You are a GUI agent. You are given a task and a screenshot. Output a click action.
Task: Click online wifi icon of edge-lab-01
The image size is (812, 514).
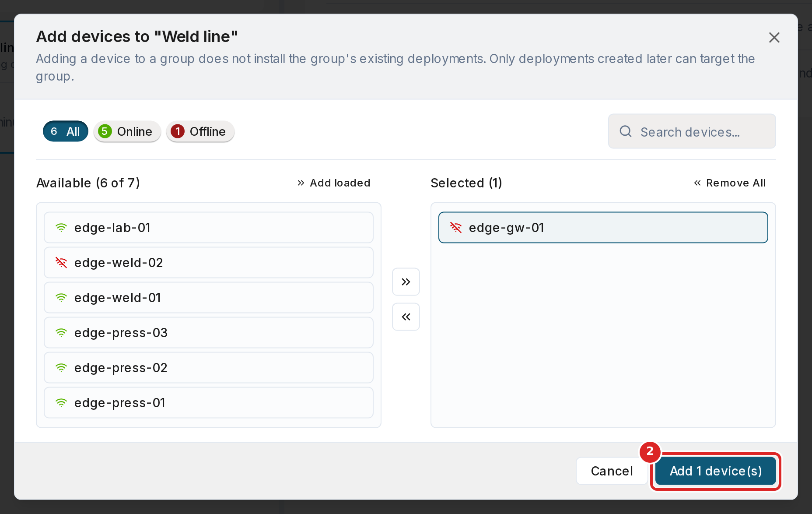[x=61, y=228]
